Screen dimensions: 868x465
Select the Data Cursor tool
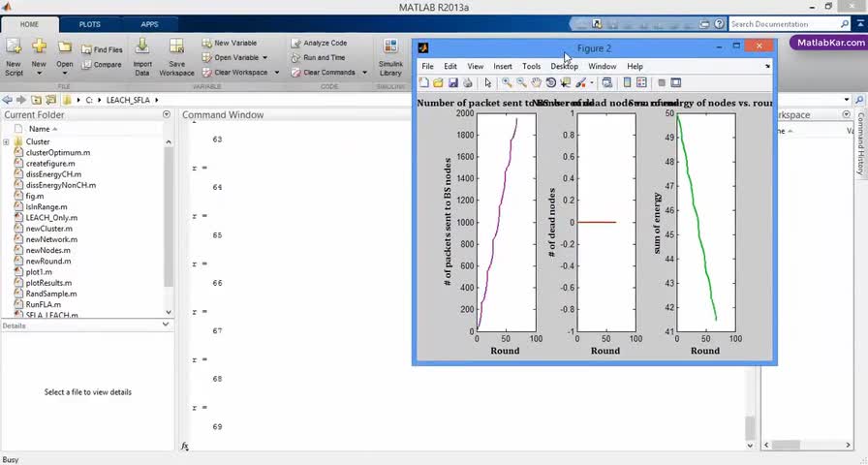pos(565,83)
